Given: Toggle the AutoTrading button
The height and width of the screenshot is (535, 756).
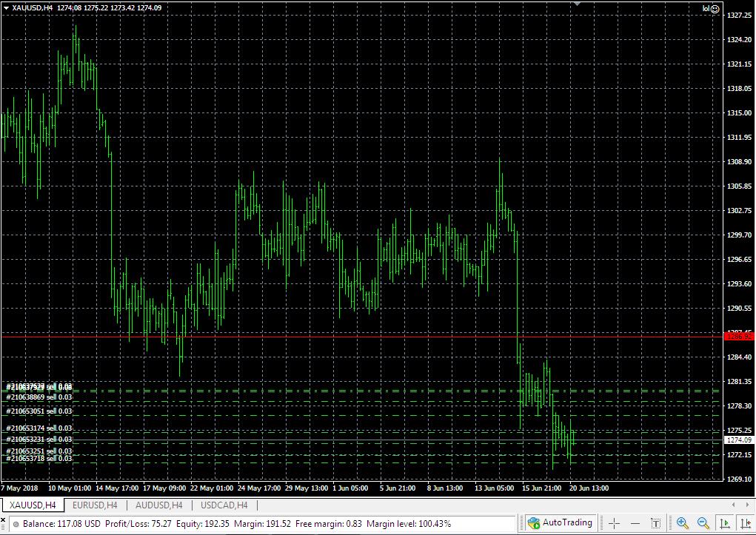Looking at the screenshot, I should click(561, 522).
